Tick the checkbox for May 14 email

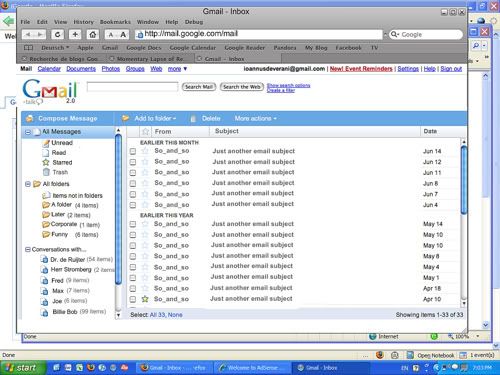coord(133,224)
